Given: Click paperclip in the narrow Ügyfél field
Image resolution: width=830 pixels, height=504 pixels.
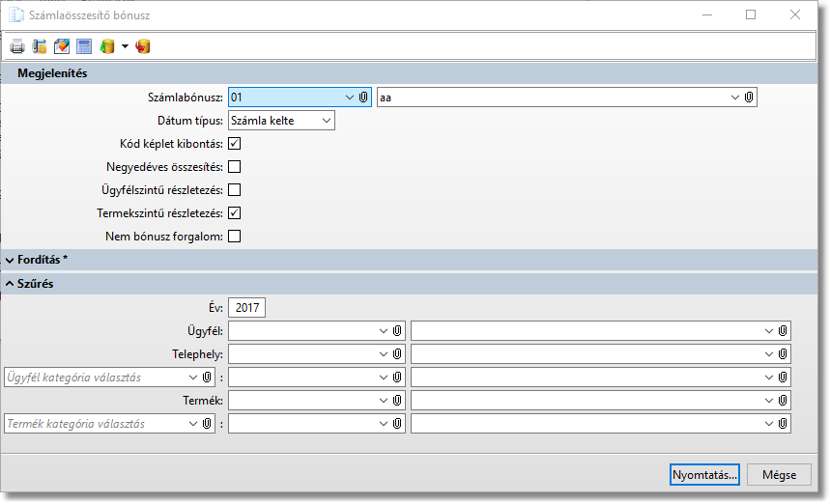Looking at the screenshot, I should pos(397,331).
